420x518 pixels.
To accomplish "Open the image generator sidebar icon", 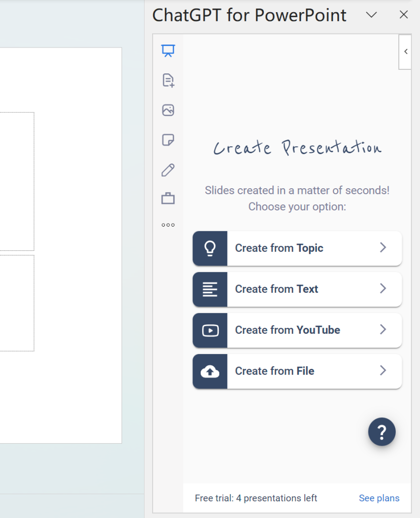I will click(x=168, y=110).
